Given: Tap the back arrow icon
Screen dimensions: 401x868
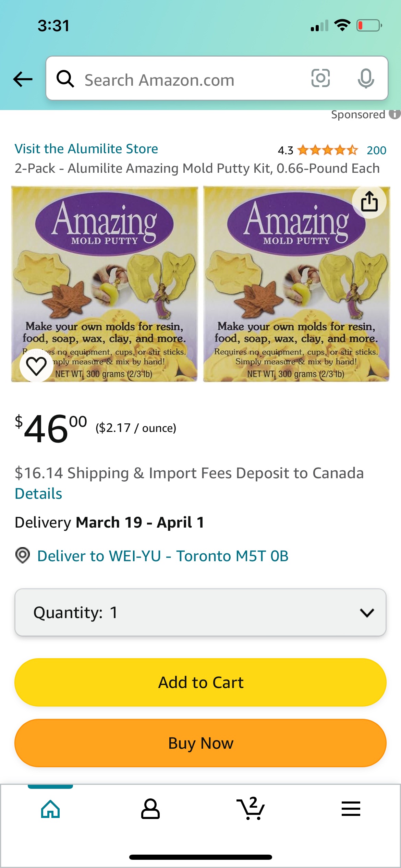Looking at the screenshot, I should click(23, 79).
